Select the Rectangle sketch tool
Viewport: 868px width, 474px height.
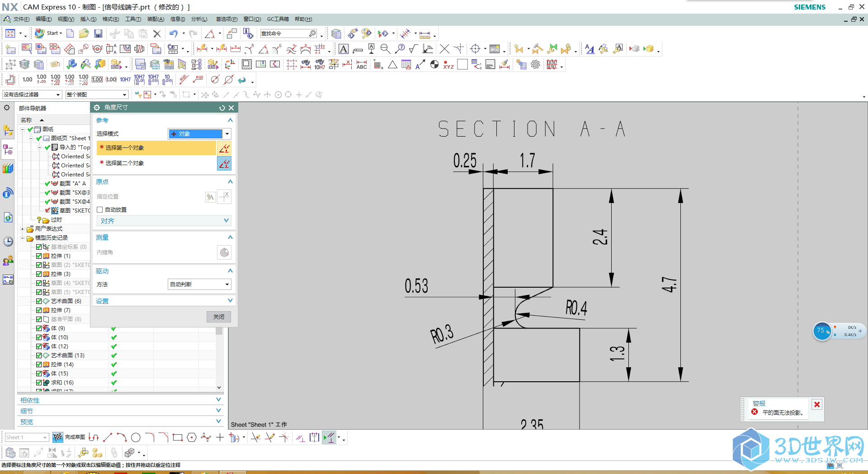tap(178, 437)
